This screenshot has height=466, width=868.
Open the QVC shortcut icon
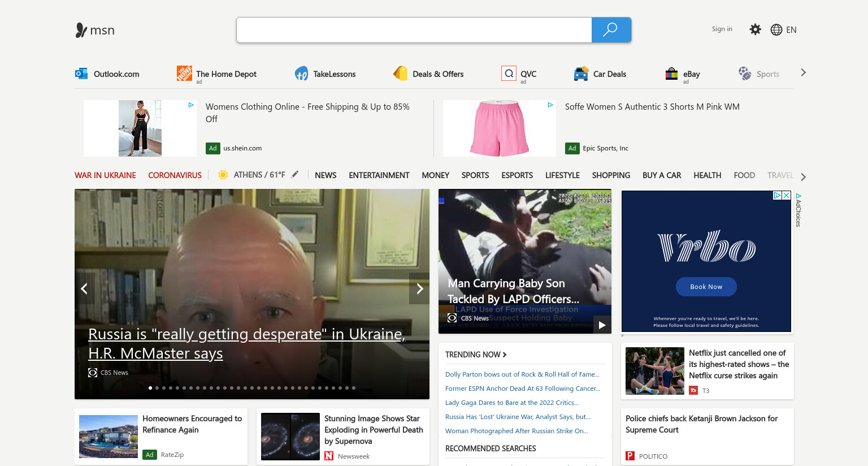pyautogui.click(x=509, y=73)
